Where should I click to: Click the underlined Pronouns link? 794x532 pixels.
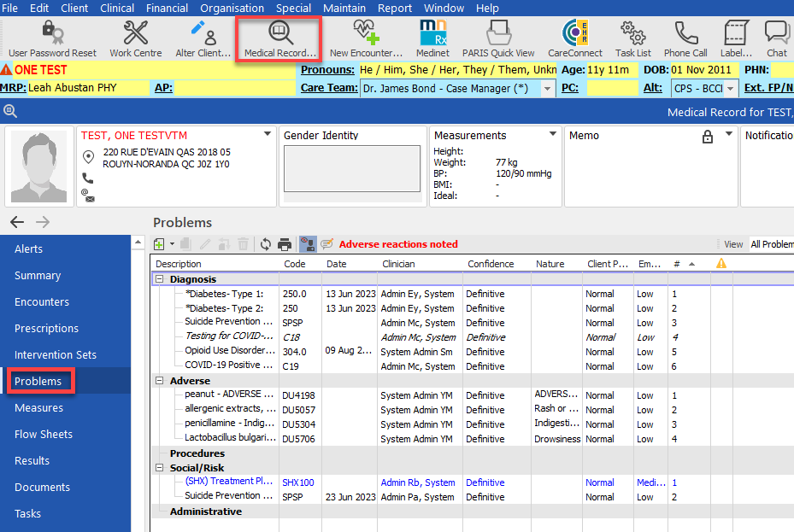coord(328,69)
